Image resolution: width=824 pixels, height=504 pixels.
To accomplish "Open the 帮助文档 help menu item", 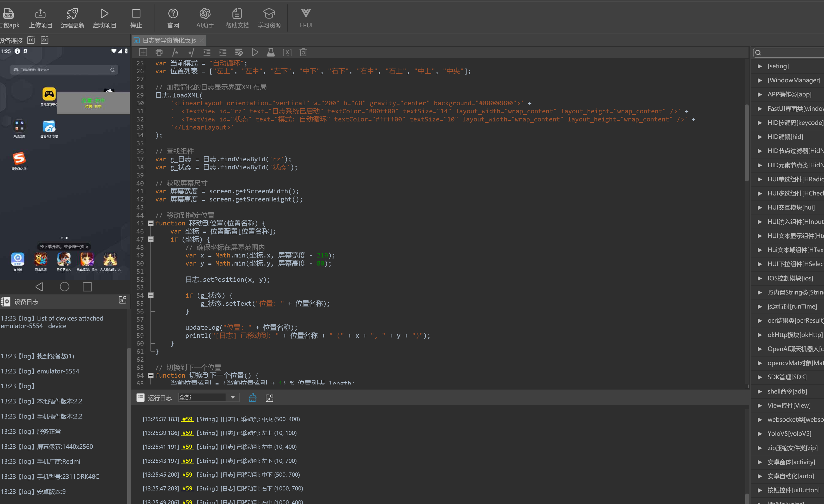I will click(x=237, y=18).
